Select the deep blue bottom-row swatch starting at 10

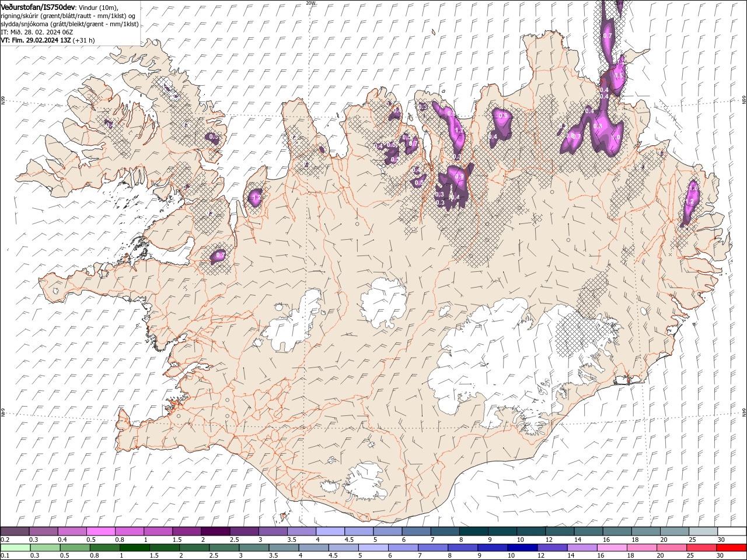point(522,548)
